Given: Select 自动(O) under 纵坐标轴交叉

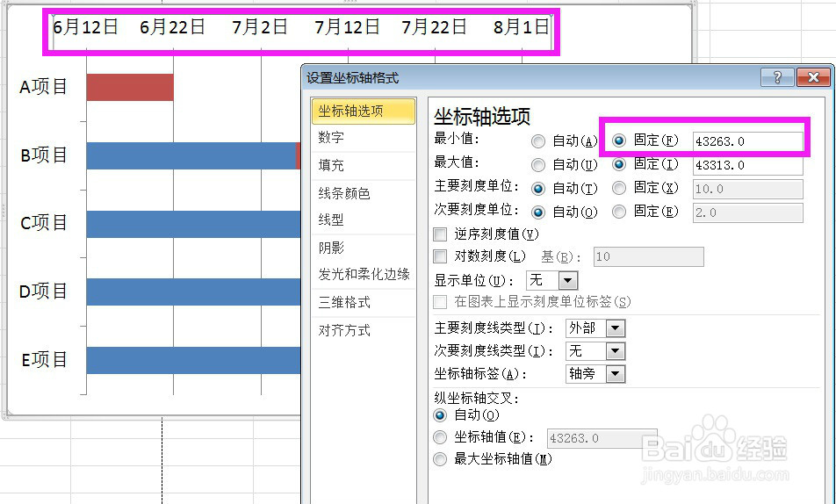Looking at the screenshot, I should 440,415.
